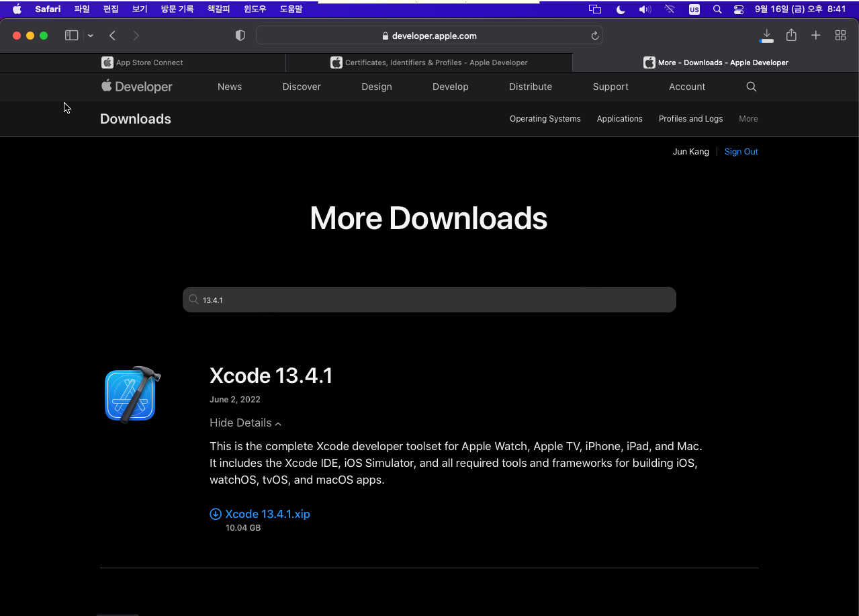
Task: Open Spotlight search in menu bar
Action: (717, 9)
